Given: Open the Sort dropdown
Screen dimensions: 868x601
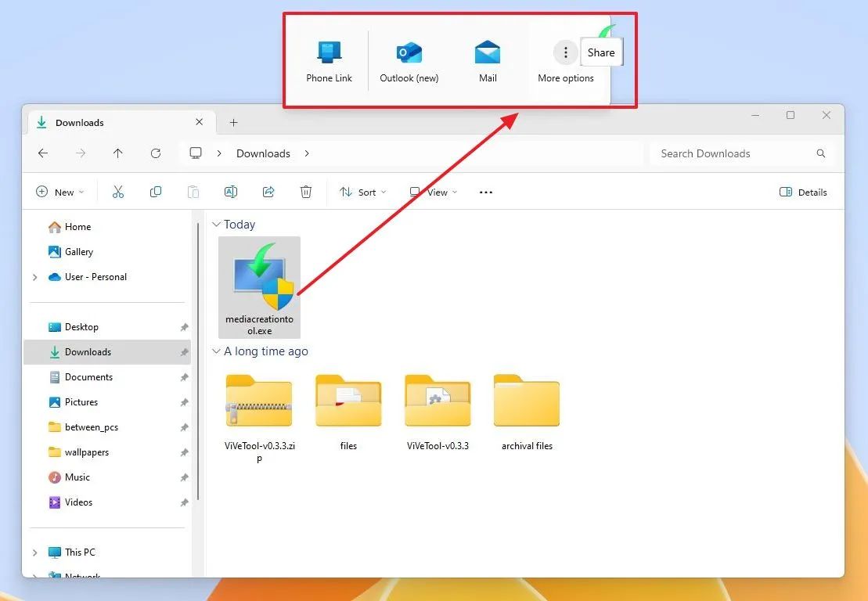Looking at the screenshot, I should [x=362, y=192].
